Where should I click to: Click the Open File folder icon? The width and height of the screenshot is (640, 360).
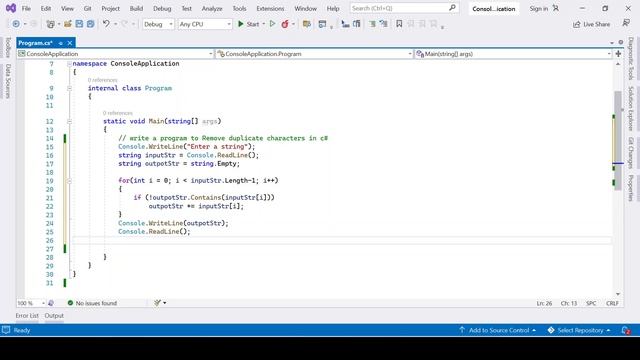(x=68, y=24)
